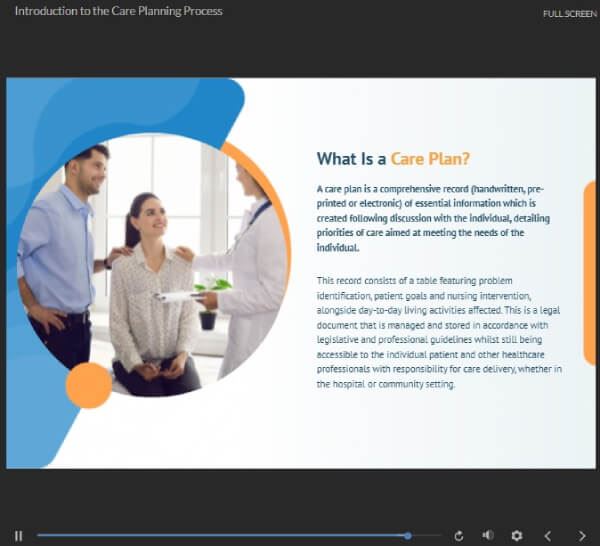
Task: Click the paragraph starting 'This record consists of a table'
Action: (x=439, y=332)
